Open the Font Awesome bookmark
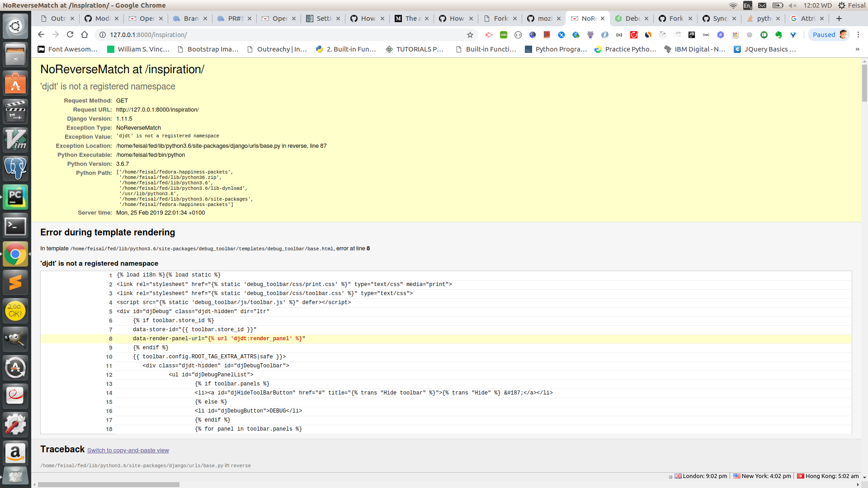The height and width of the screenshot is (488, 868). tap(68, 49)
